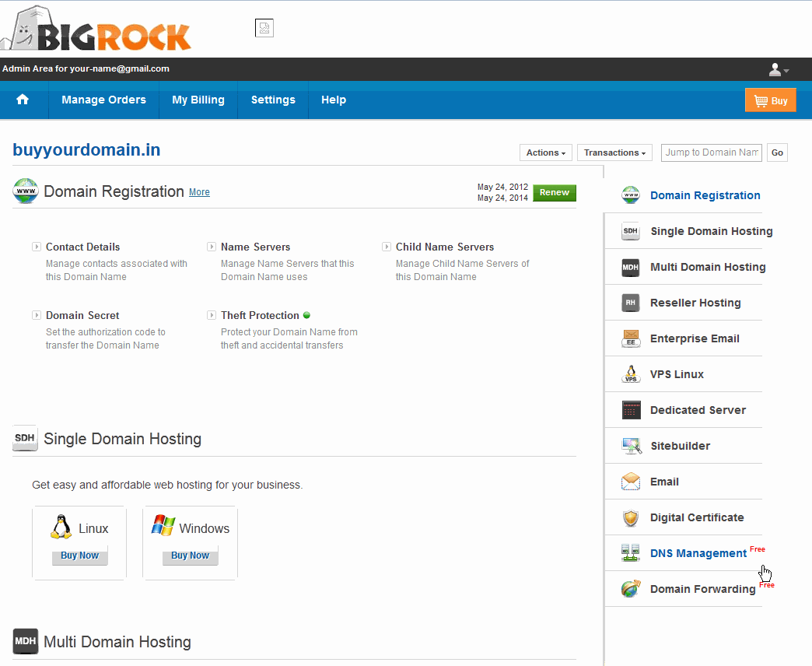Open the user account icon menu
812x666 pixels.
778,70
